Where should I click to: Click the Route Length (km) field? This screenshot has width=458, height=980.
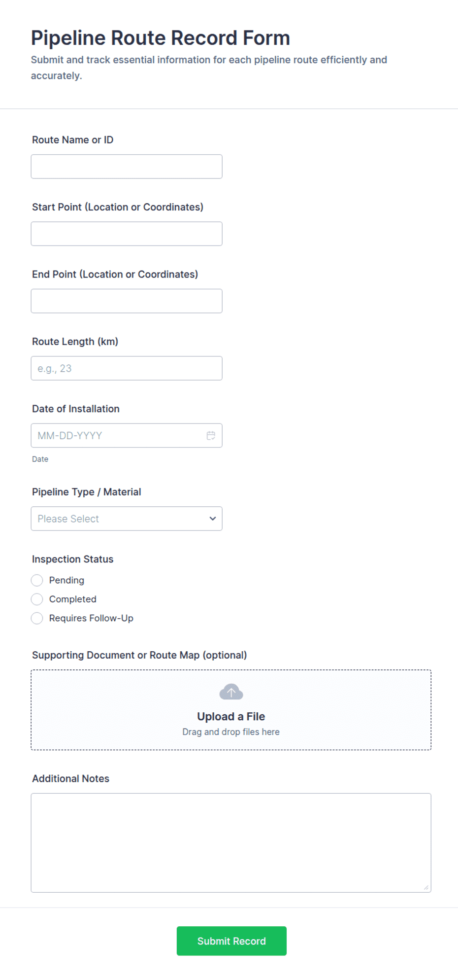click(x=127, y=368)
